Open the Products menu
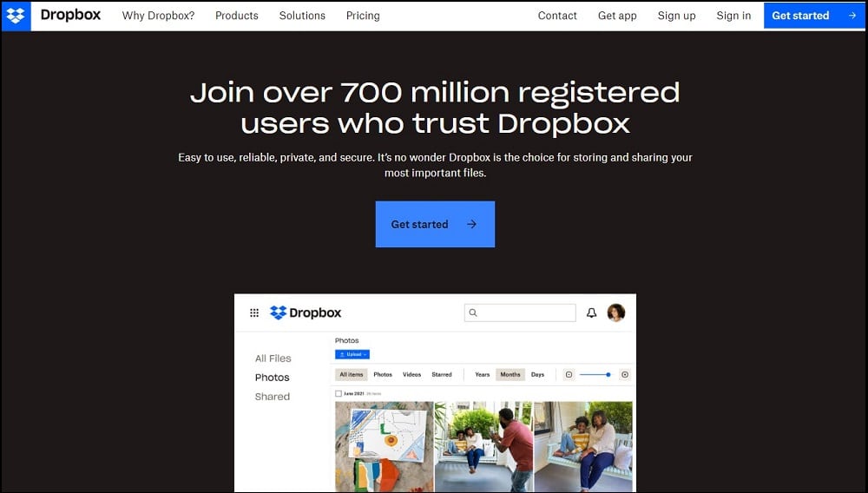 (x=236, y=16)
